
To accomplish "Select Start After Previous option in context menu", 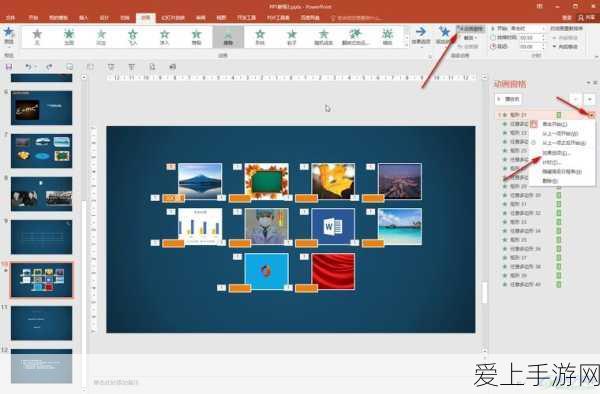I will [564, 143].
